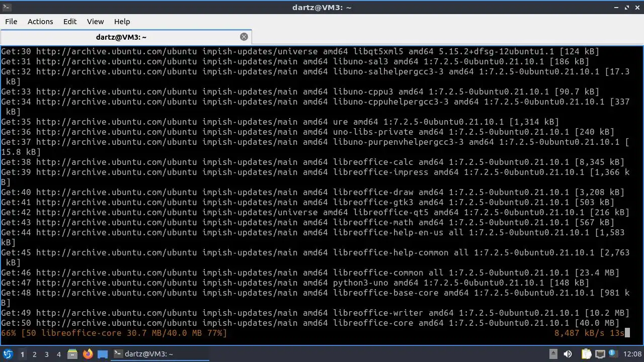The image size is (644, 362).
Task: Click the show desktop icon in the panel
Action: tap(103, 354)
